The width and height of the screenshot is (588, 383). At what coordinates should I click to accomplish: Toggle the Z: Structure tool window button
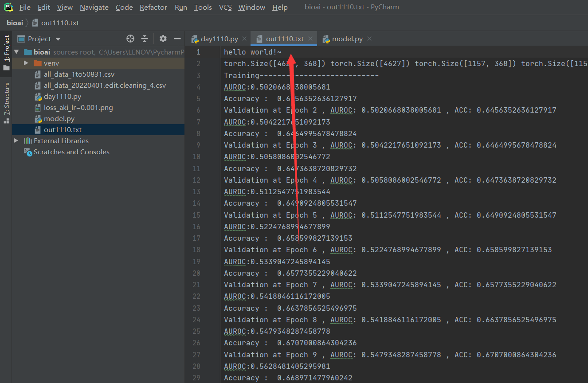[x=6, y=98]
